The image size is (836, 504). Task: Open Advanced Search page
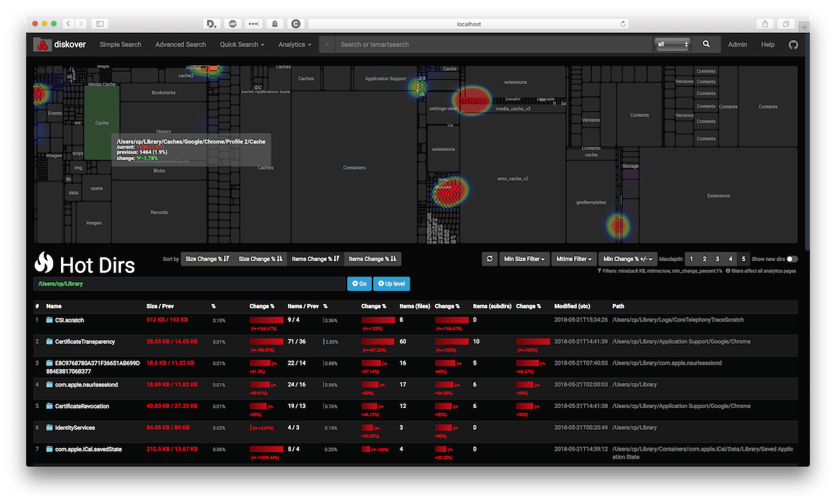click(x=180, y=45)
